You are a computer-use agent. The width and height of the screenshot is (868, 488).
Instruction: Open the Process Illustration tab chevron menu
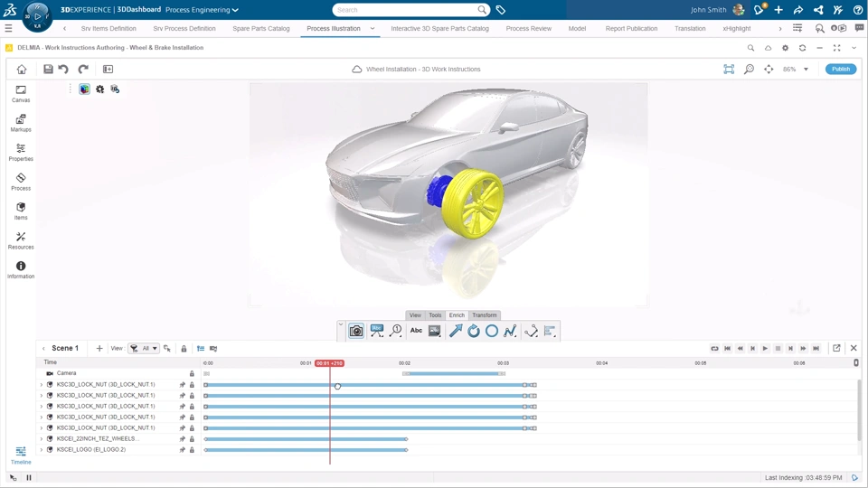pos(372,28)
